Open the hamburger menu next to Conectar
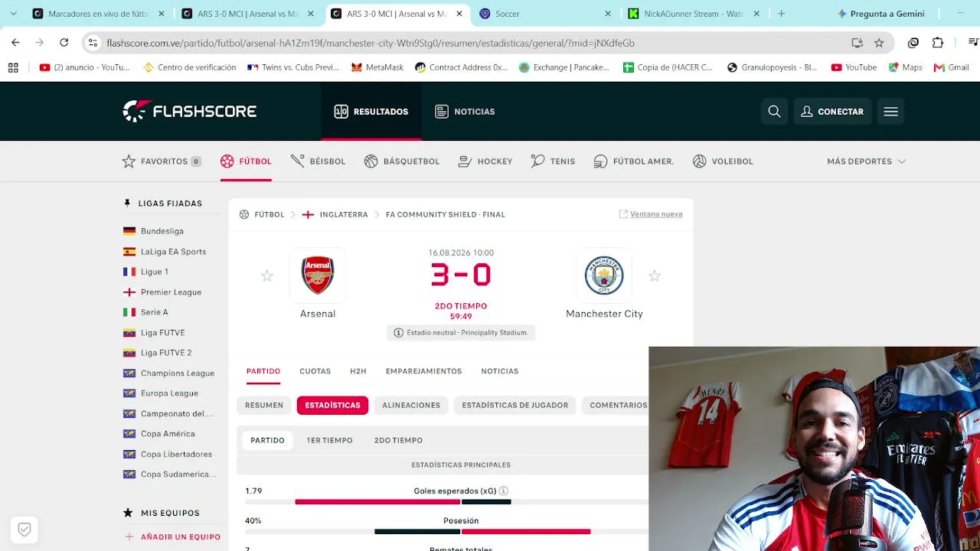 pos(890,112)
